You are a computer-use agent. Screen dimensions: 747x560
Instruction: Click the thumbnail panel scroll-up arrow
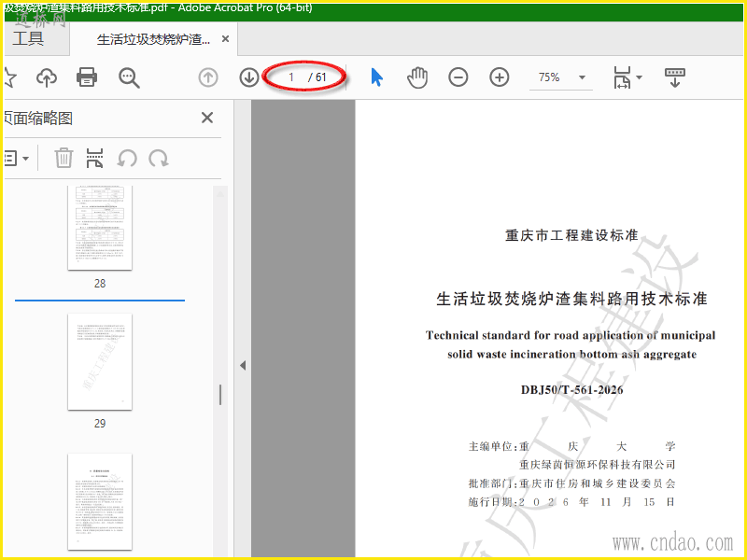pos(220,193)
